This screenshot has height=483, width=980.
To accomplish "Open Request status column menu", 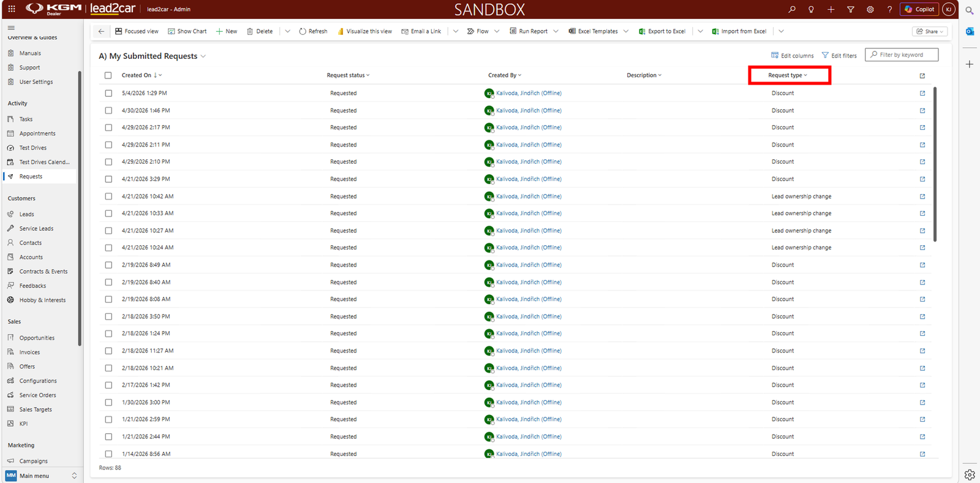I will [348, 75].
